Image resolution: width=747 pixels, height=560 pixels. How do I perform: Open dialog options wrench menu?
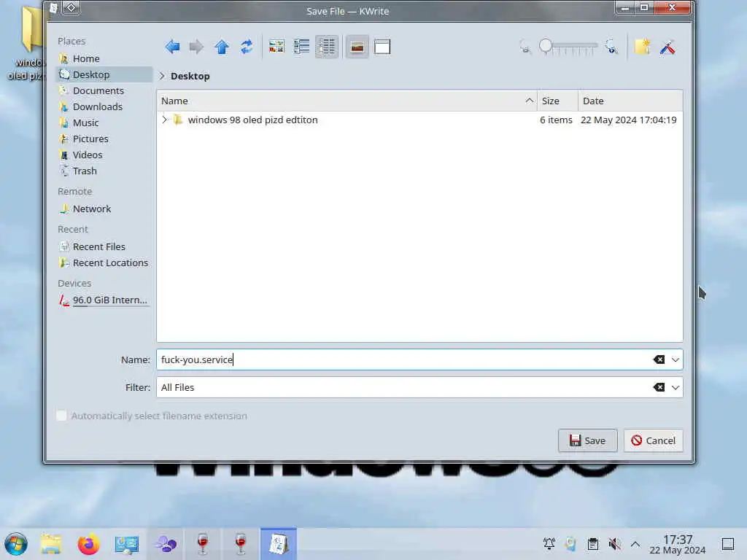click(x=668, y=47)
